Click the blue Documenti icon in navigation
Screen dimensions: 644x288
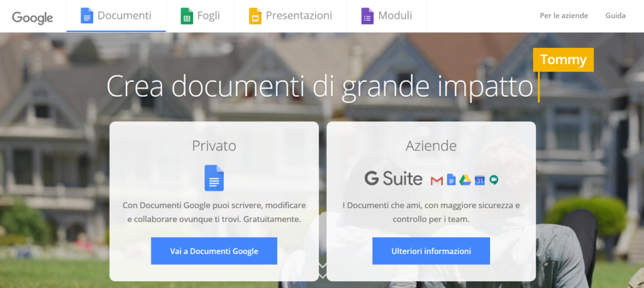[87, 16]
